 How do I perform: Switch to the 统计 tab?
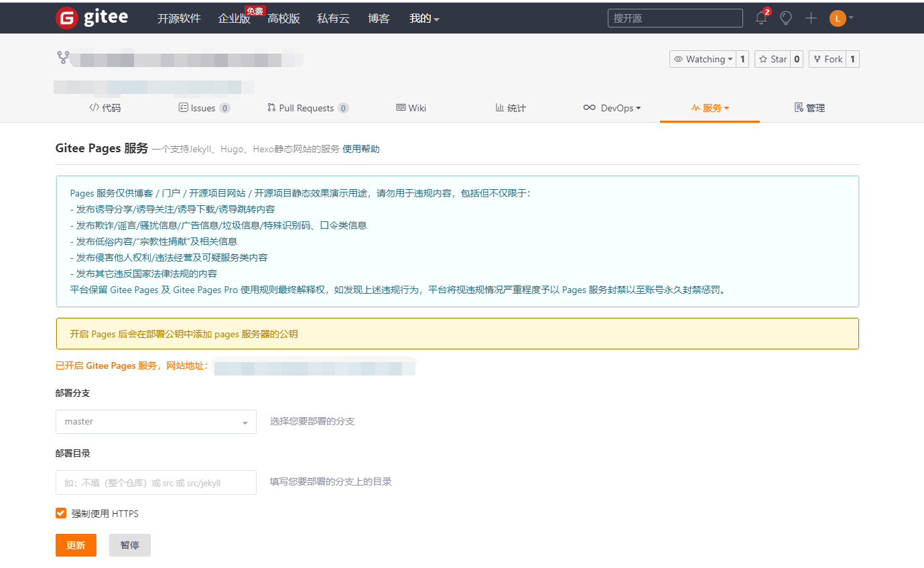point(511,108)
